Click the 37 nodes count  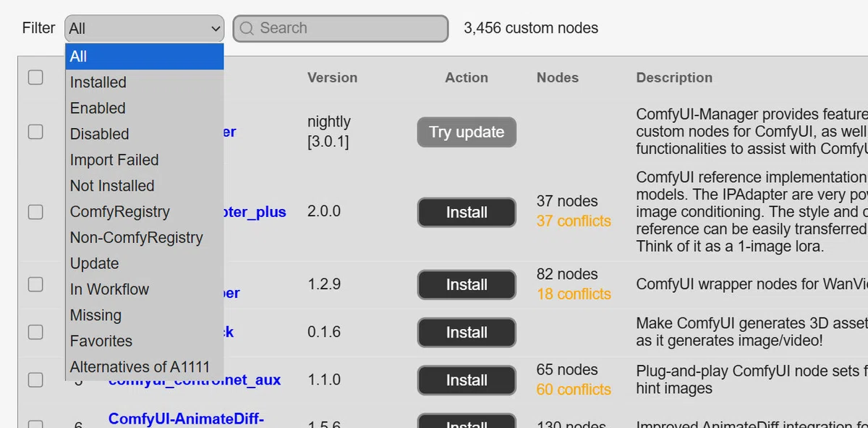click(567, 201)
